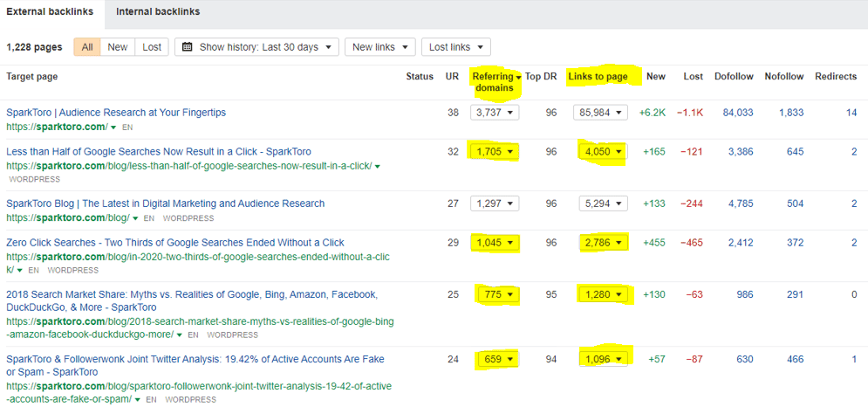Expand the 659 referring domains dropdown
The width and height of the screenshot is (868, 407).
click(498, 359)
